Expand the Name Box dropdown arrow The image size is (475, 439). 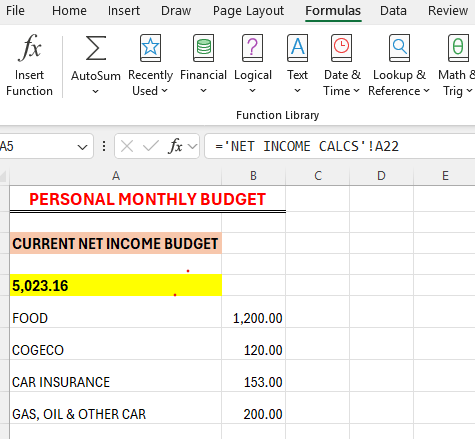[82, 147]
